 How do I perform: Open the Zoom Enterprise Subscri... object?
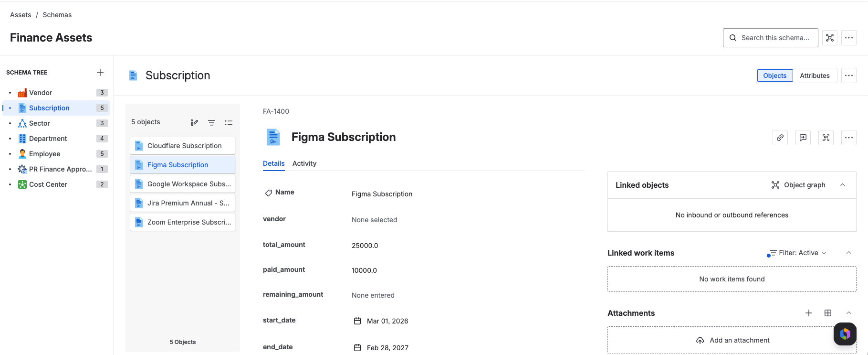[x=183, y=222]
